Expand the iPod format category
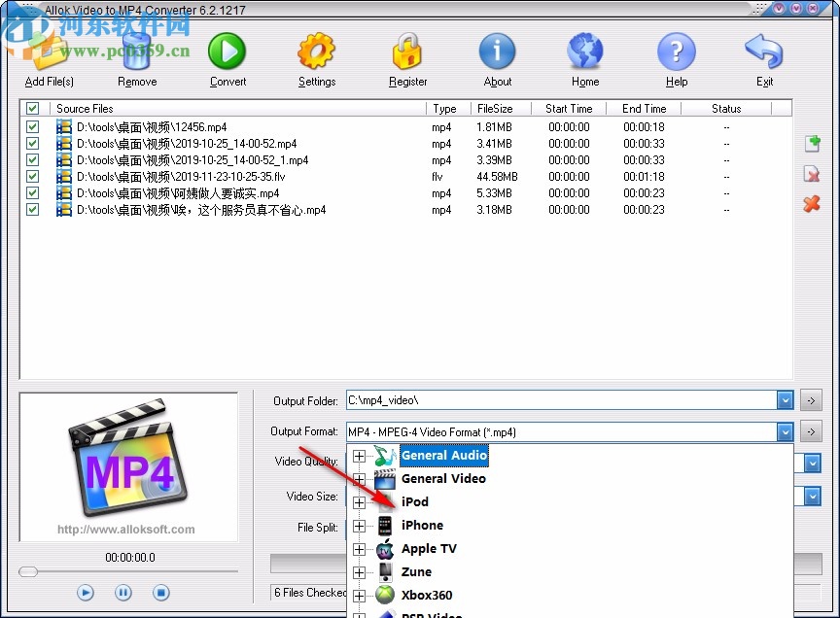The height and width of the screenshot is (618, 840). click(360, 502)
